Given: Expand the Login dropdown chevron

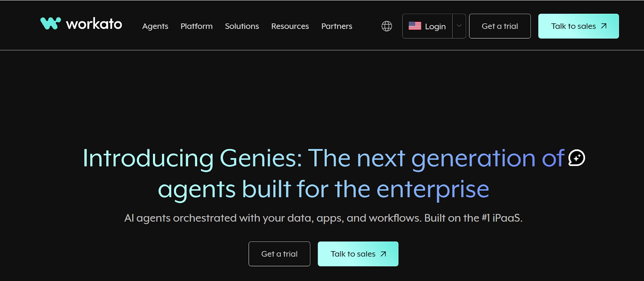Looking at the screenshot, I should (x=459, y=26).
